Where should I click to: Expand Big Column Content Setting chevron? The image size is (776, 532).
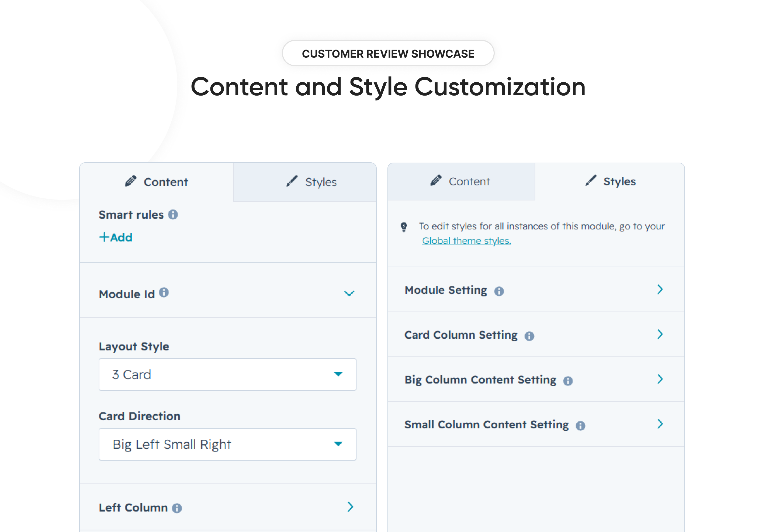tap(660, 379)
